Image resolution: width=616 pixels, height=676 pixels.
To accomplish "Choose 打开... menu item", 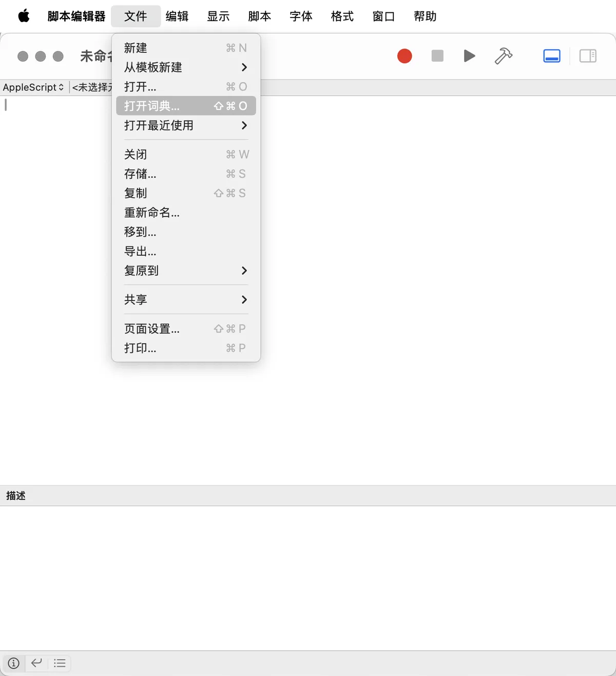I will pos(186,87).
